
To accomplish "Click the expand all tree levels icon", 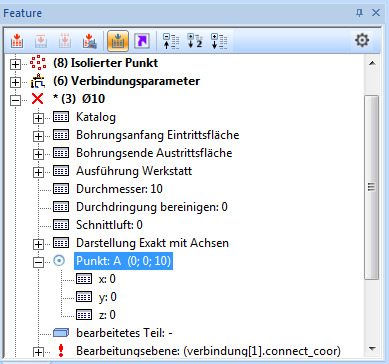I will click(219, 41).
